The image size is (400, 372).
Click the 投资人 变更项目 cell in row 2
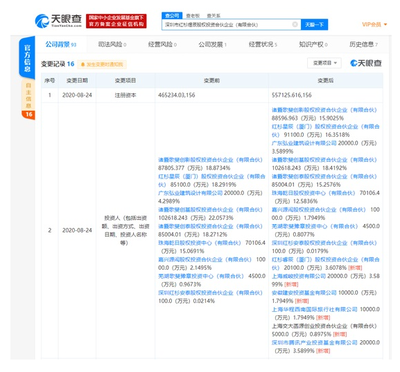tap(125, 230)
